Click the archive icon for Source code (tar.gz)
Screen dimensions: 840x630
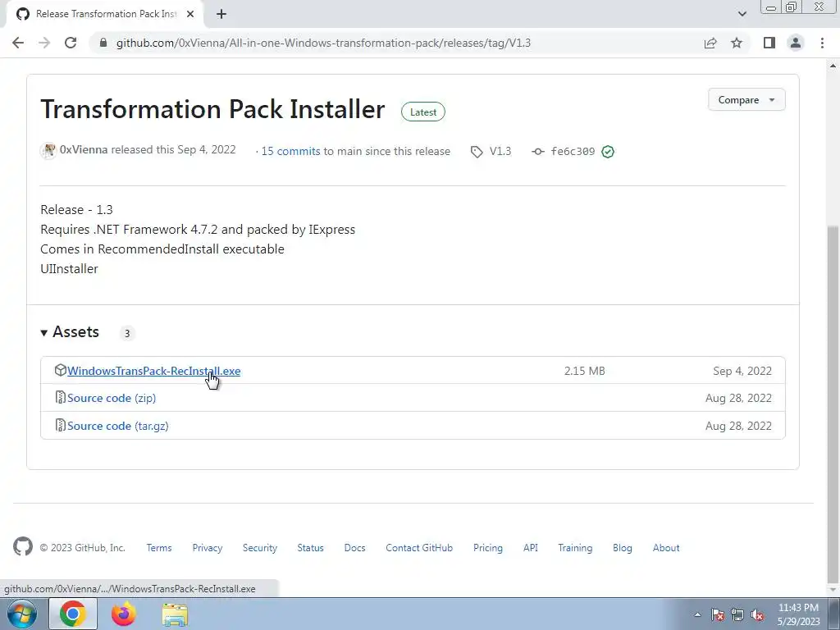point(60,426)
